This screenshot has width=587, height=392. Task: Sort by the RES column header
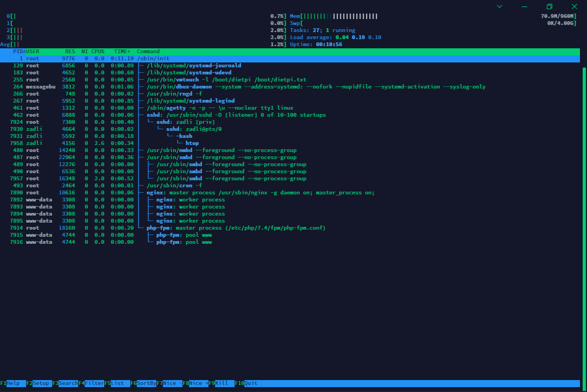tap(70, 51)
